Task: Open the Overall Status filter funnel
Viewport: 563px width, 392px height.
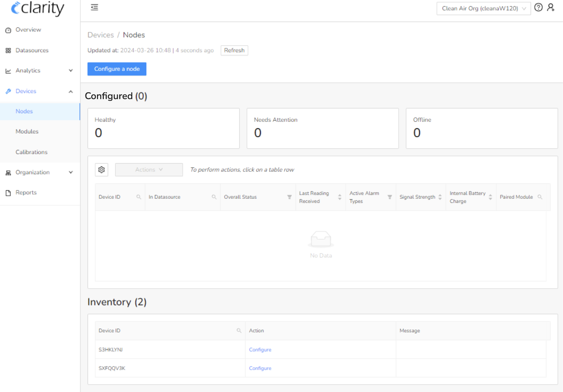Action: [x=289, y=197]
